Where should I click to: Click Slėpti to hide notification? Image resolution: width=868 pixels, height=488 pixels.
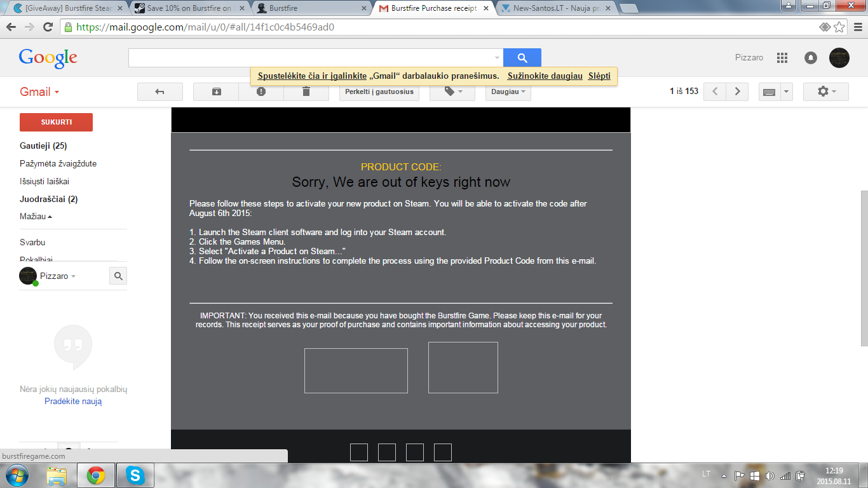click(x=599, y=76)
